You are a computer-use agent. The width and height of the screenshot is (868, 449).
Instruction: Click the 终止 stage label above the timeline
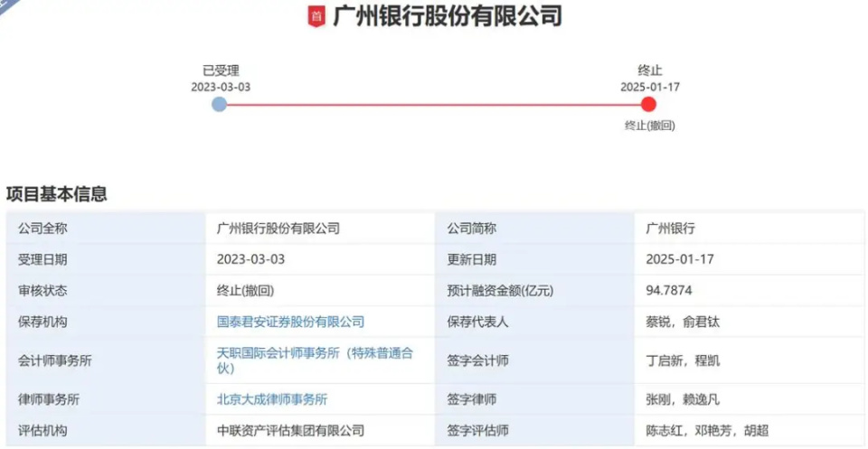click(x=650, y=70)
